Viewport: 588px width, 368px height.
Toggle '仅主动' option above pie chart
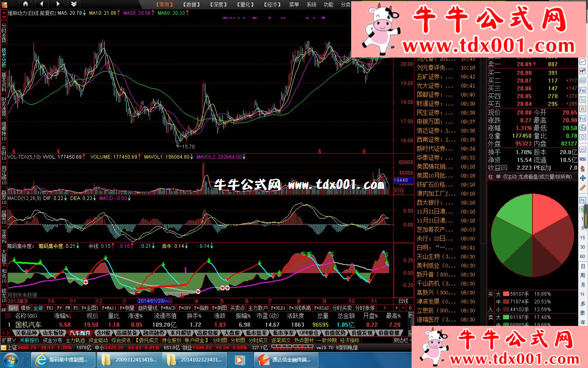[510, 177]
